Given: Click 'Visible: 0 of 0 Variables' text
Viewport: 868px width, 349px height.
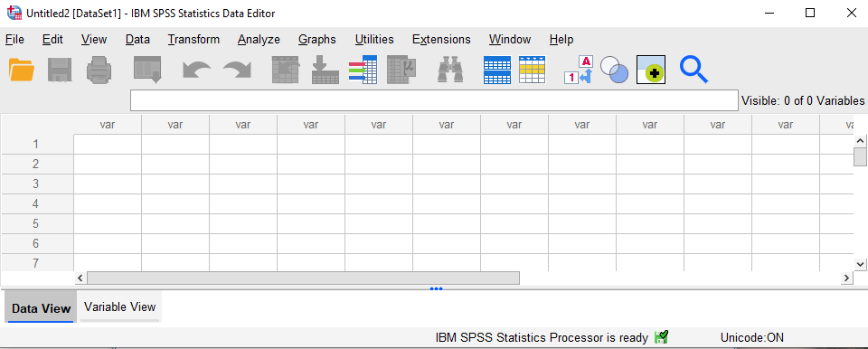Looking at the screenshot, I should [x=803, y=101].
